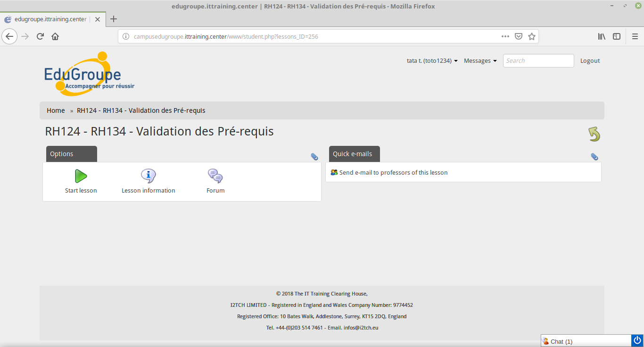The width and height of the screenshot is (644, 347).
Task: Send e-mail to professors of this lesson
Action: 393,173
